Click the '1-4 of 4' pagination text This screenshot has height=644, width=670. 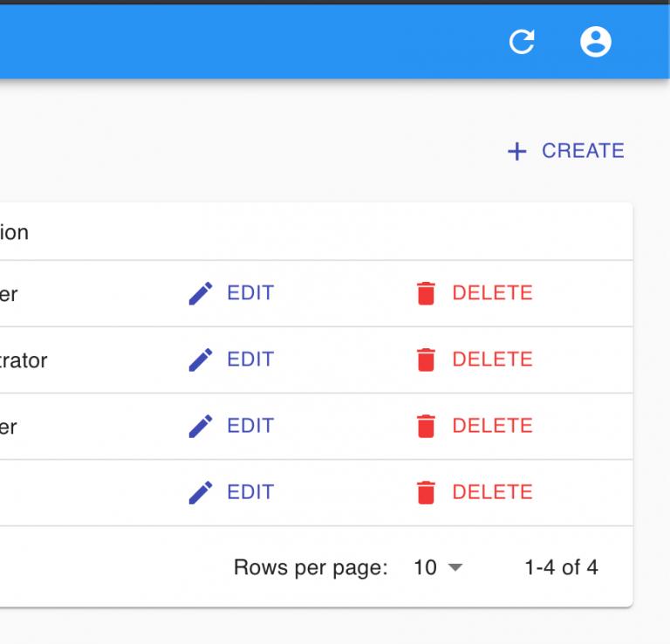(561, 568)
